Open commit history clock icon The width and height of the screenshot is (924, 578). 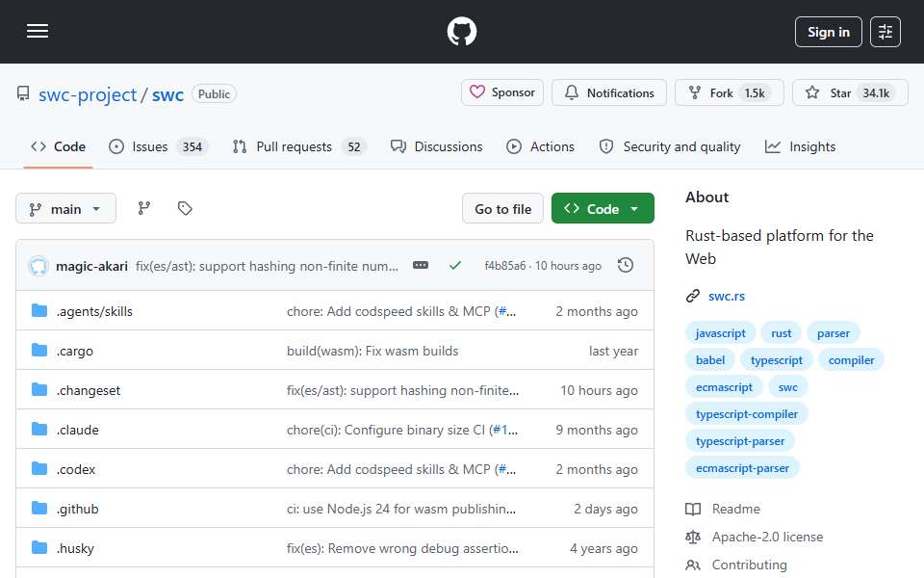pyautogui.click(x=626, y=266)
